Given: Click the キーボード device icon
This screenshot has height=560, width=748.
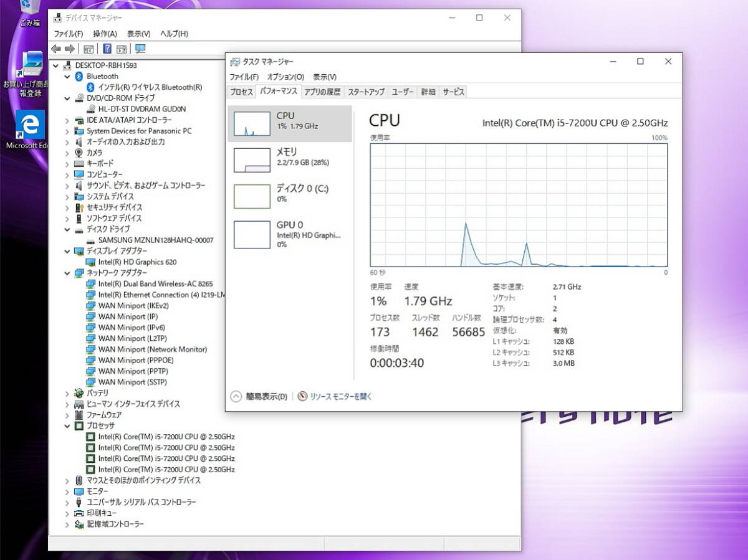Looking at the screenshot, I should pos(79,164).
